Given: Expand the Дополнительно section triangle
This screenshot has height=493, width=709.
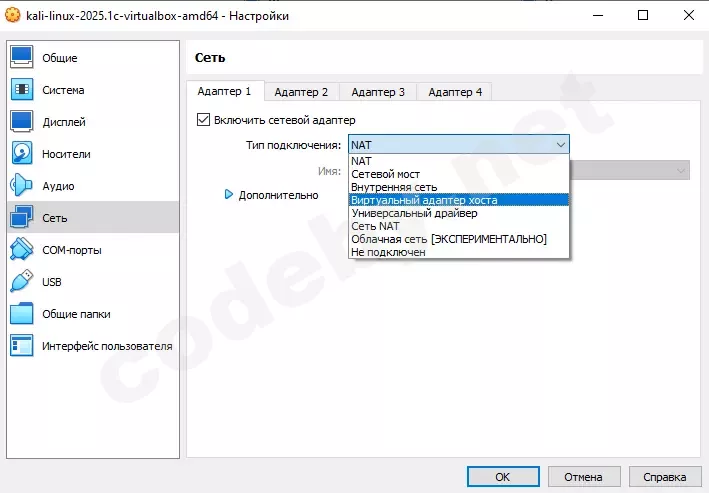Looking at the screenshot, I should tap(229, 195).
